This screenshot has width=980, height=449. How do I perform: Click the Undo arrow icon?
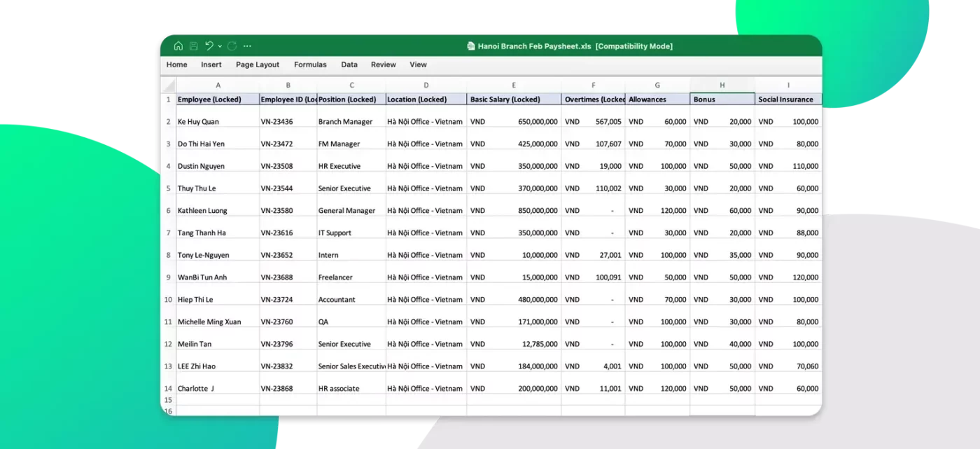(209, 46)
